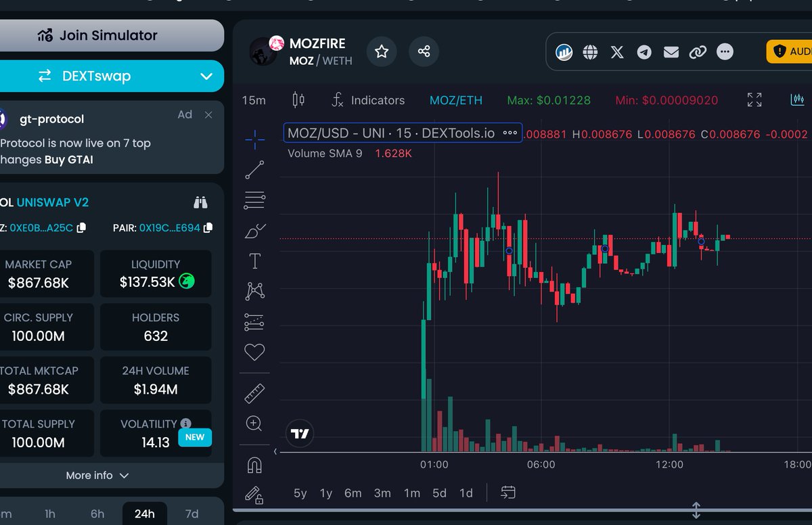
Task: Collapse the volume pane arrow
Action: (x=275, y=451)
